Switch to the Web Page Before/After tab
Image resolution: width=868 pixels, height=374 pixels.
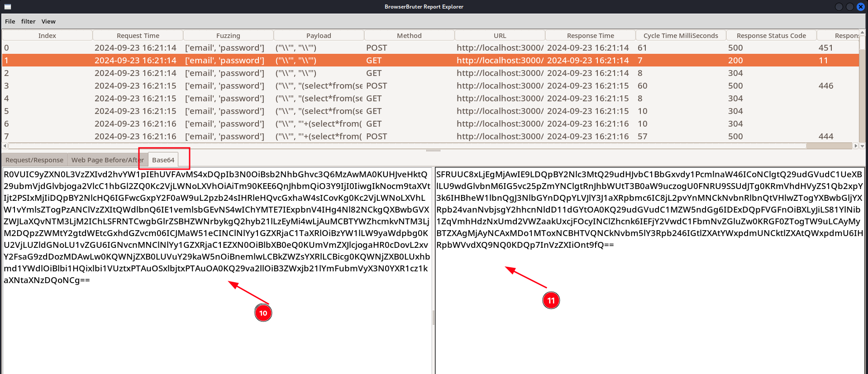(107, 160)
